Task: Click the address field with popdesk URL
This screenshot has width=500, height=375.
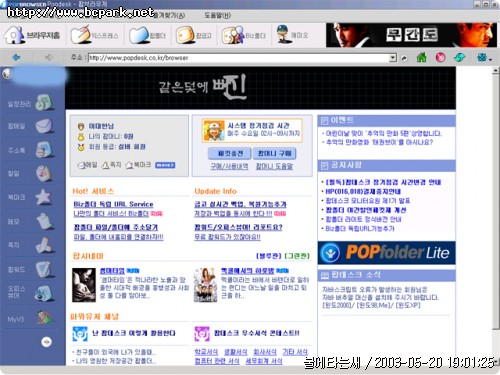Action: [x=239, y=58]
